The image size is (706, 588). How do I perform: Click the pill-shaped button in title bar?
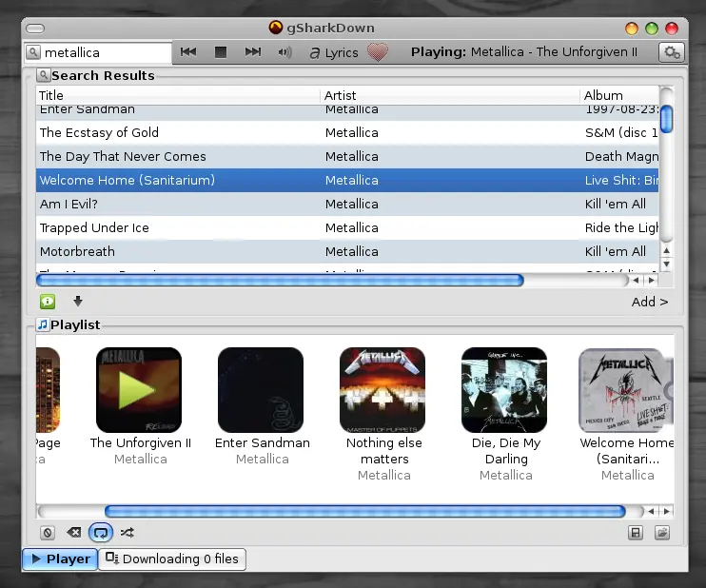point(35,29)
